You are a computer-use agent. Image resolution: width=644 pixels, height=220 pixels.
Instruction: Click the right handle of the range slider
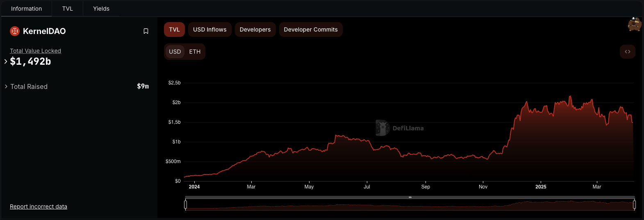634,204
